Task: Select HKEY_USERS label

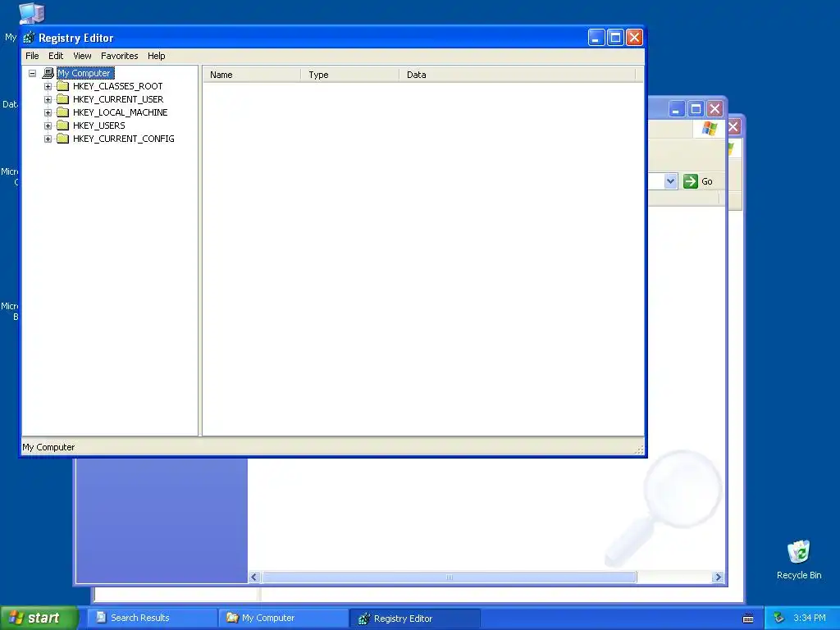Action: [x=99, y=126]
